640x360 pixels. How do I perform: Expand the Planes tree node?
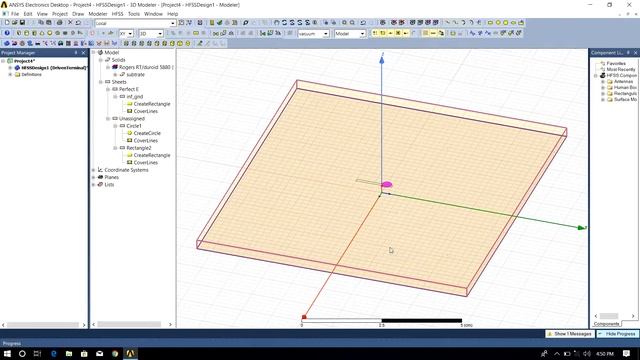pos(94,177)
